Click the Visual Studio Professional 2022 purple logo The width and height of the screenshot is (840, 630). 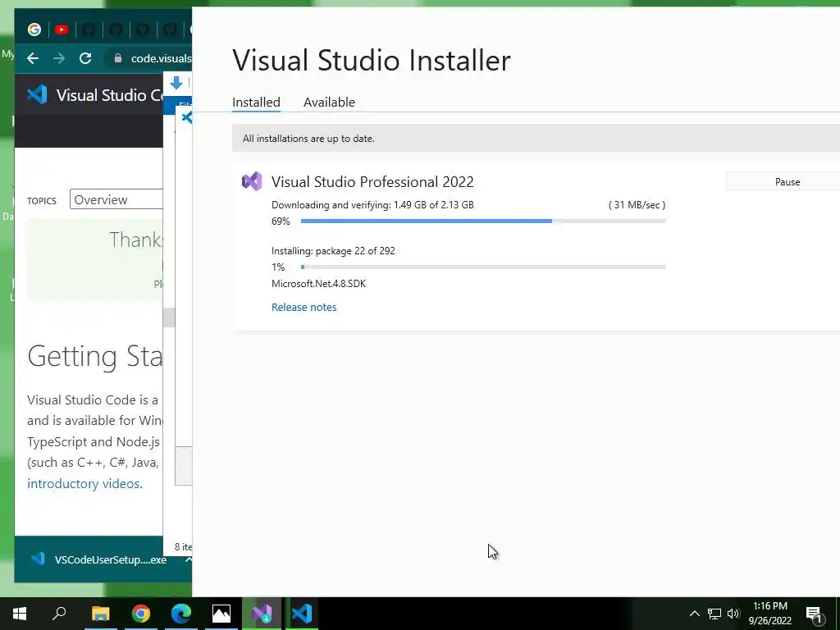pos(252,181)
